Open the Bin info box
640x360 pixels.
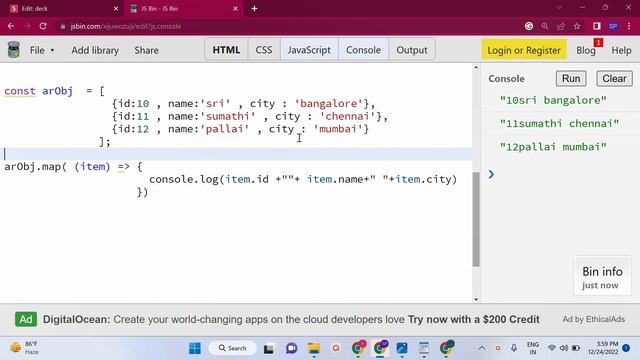[x=602, y=276]
